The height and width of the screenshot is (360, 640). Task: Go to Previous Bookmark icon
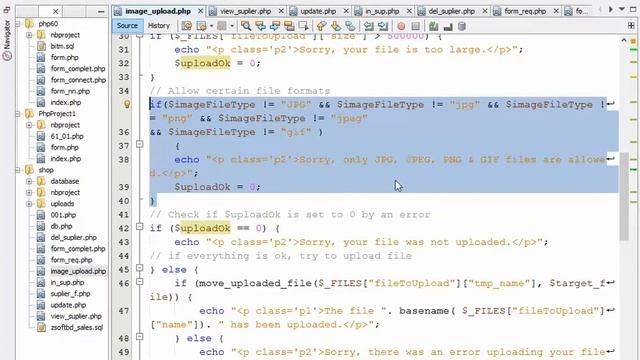click(321, 26)
